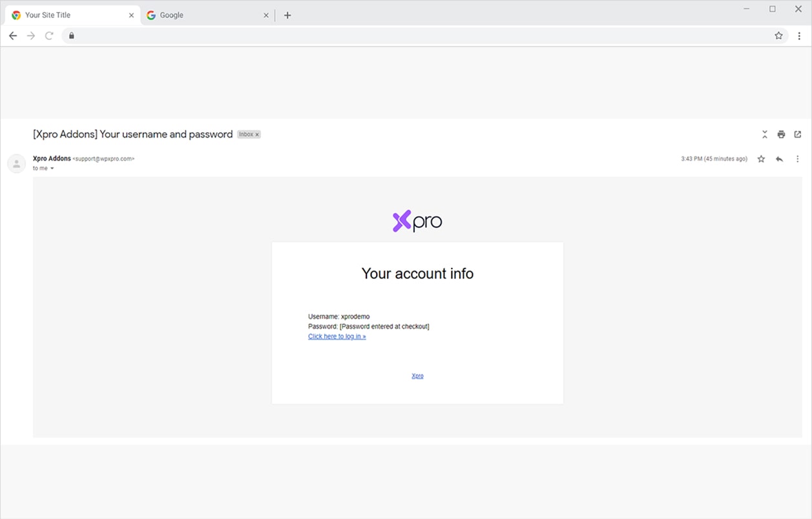Click 'Click here to log in' link
The image size is (812, 519).
[x=337, y=336]
